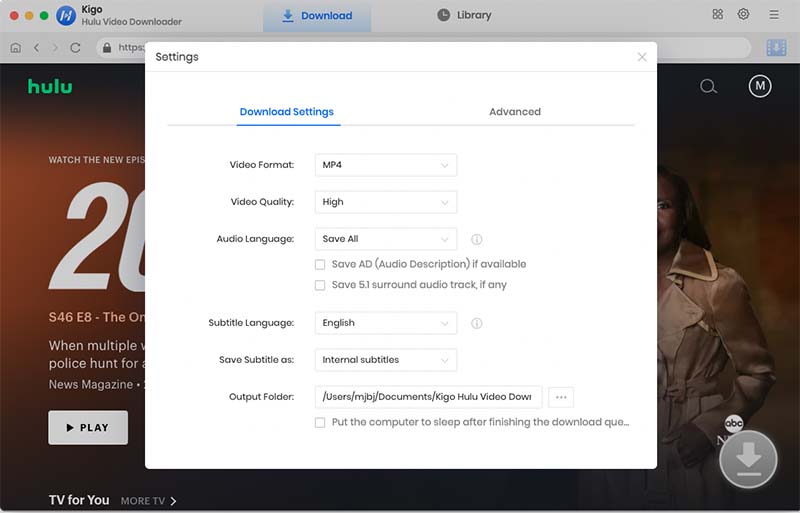
Task: Click the blue download queue icon
Action: (776, 47)
